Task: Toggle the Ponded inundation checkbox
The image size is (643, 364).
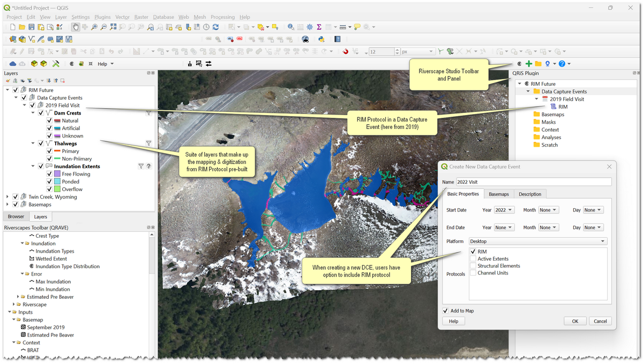Action: 50,181
